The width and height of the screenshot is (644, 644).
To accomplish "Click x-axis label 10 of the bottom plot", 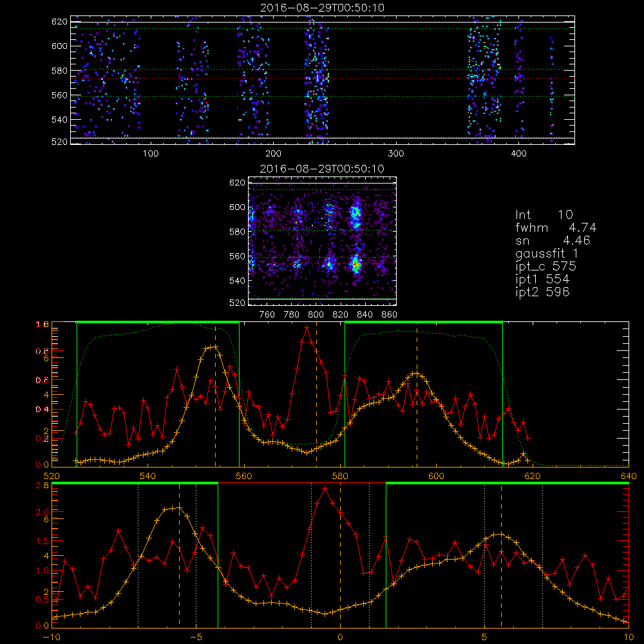I will click(x=629, y=637).
